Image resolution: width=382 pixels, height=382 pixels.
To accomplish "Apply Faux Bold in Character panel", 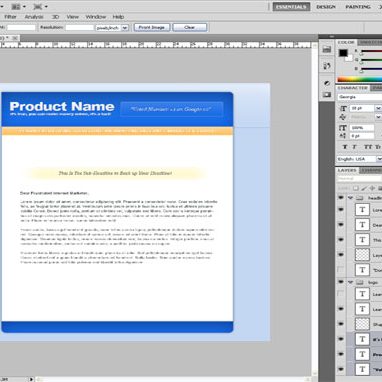I will tap(345, 147).
